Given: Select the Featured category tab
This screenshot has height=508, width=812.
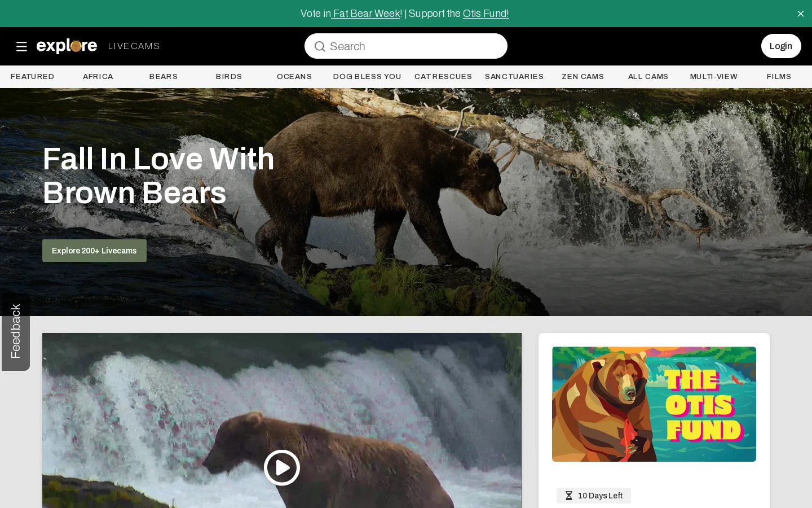Looking at the screenshot, I should click(x=32, y=77).
